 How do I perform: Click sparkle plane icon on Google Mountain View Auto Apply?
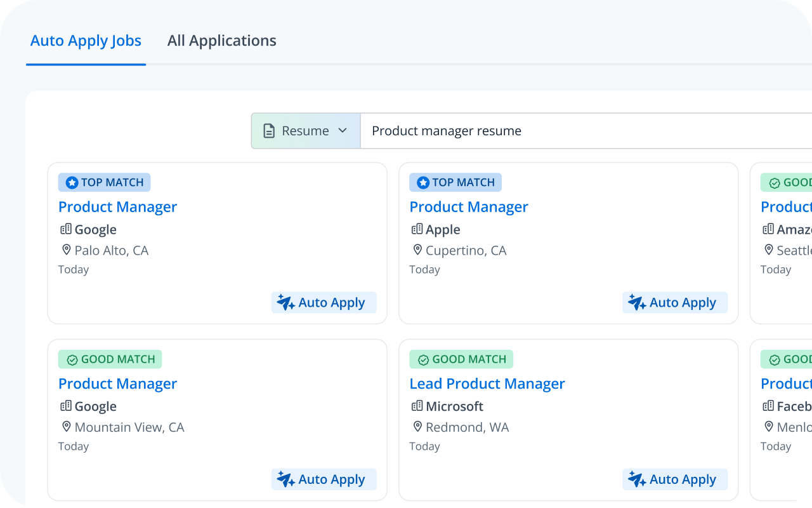tap(285, 479)
